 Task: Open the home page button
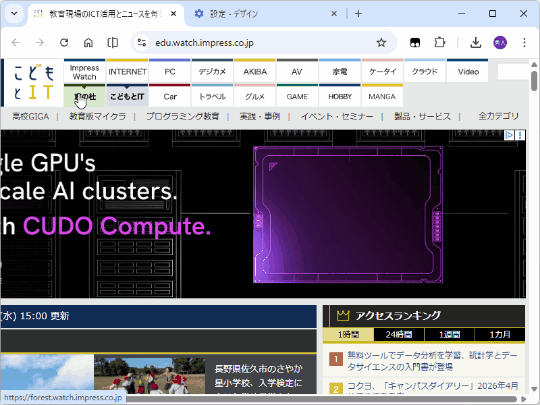point(89,43)
